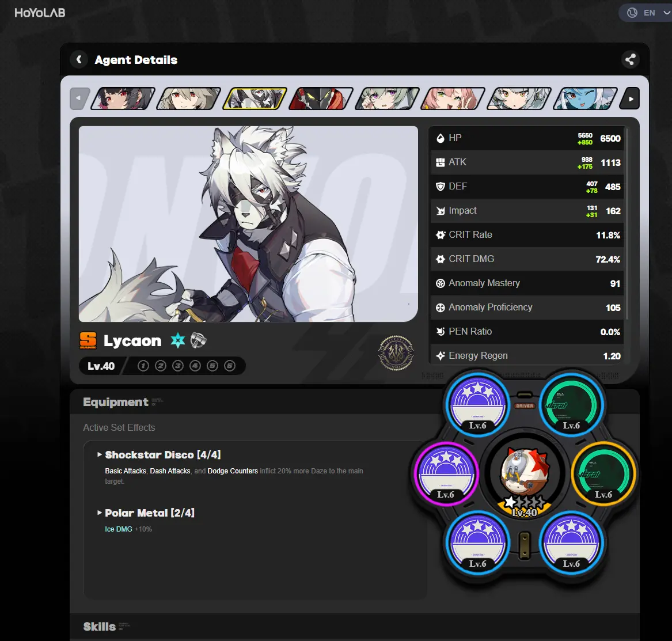Image resolution: width=672 pixels, height=641 pixels.
Task: Click Mindscape node 4
Action: (195, 366)
